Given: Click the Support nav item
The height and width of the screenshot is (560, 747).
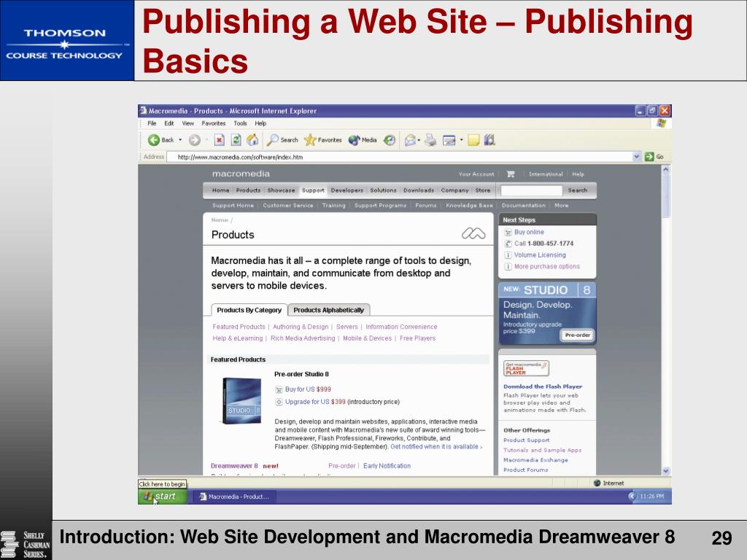Looking at the screenshot, I should coord(313,190).
